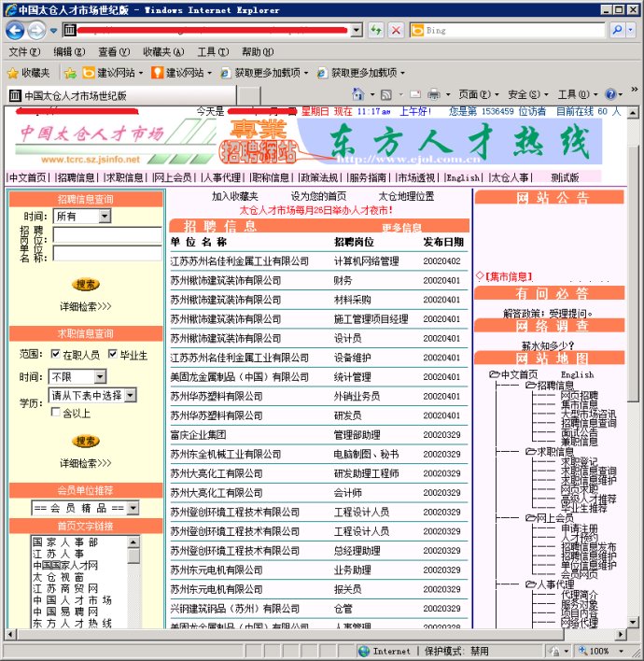Viewport: 644px width, 661px height.
Task: Click the 搜索 button under 招聘信息查询
Action: [86, 285]
